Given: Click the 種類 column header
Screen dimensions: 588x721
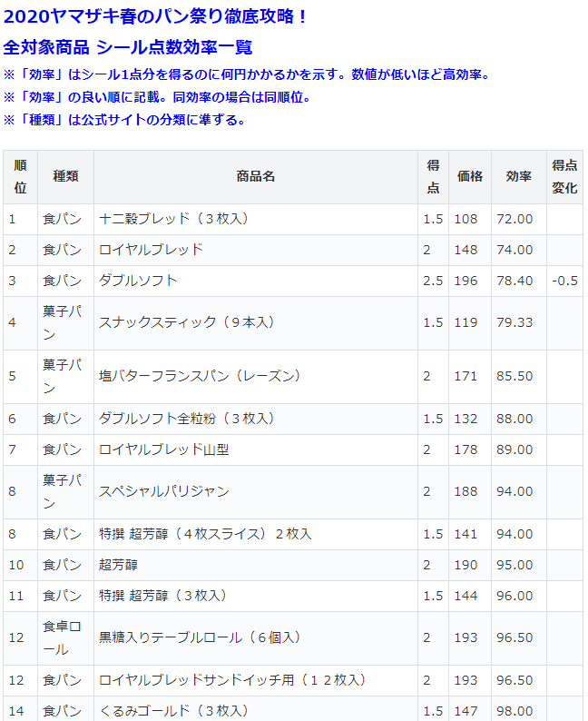Looking at the screenshot, I should click(x=65, y=177).
